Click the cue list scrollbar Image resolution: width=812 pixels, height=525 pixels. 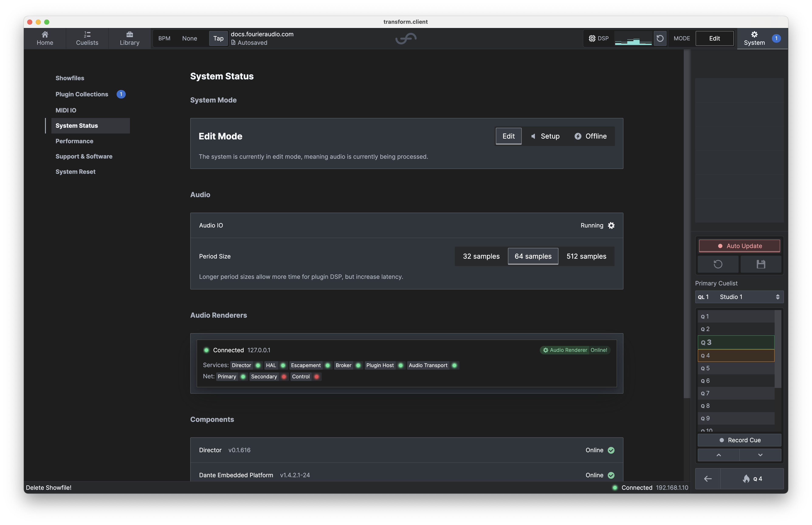[x=778, y=349]
